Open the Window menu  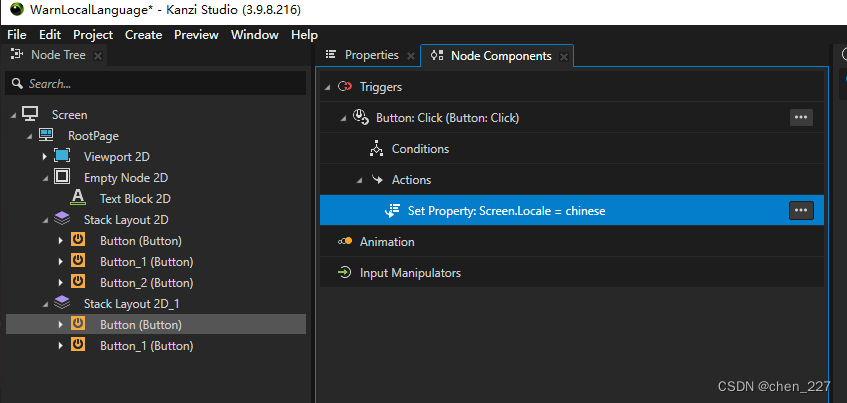coord(254,35)
